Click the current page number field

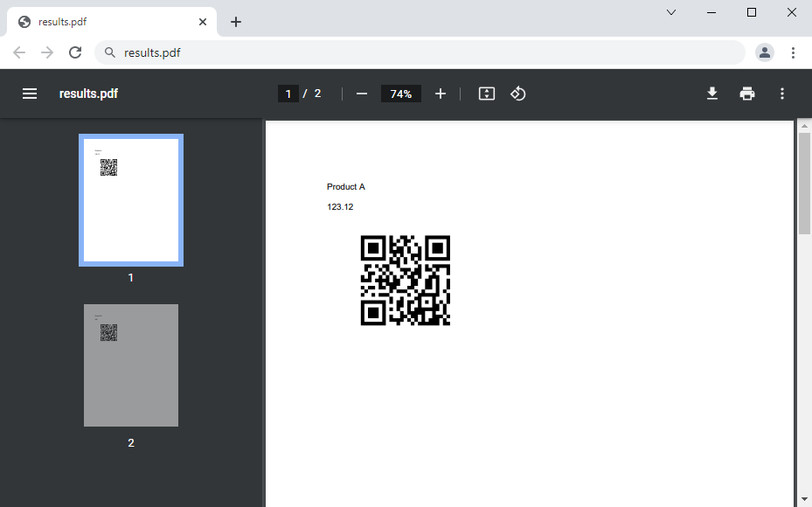288,94
